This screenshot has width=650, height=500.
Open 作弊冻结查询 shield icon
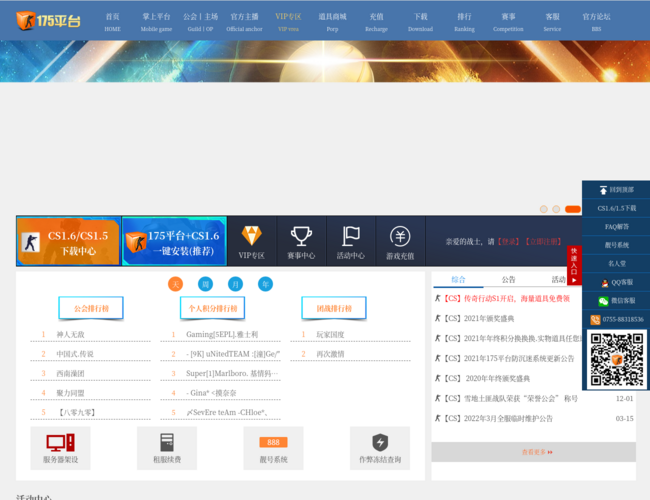pyautogui.click(x=380, y=447)
